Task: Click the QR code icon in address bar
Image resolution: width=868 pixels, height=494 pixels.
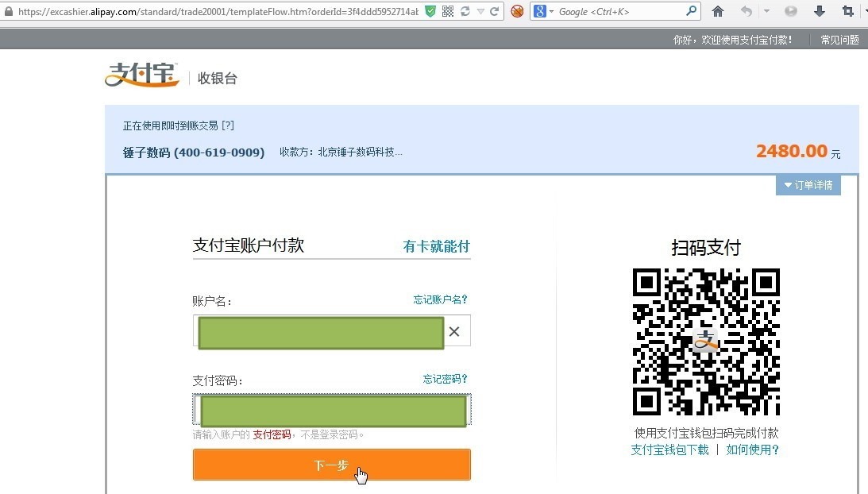Action: click(448, 11)
